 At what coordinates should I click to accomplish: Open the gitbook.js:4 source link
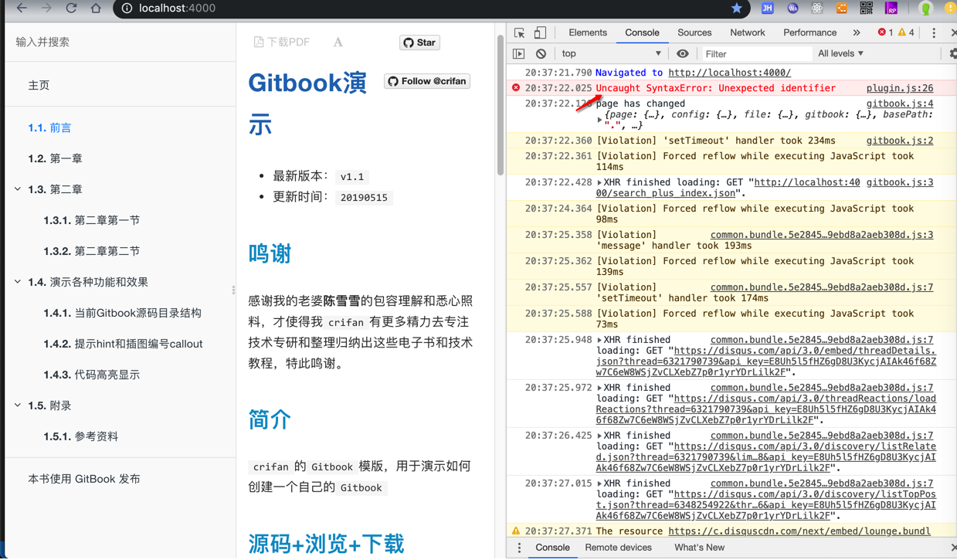pos(899,104)
